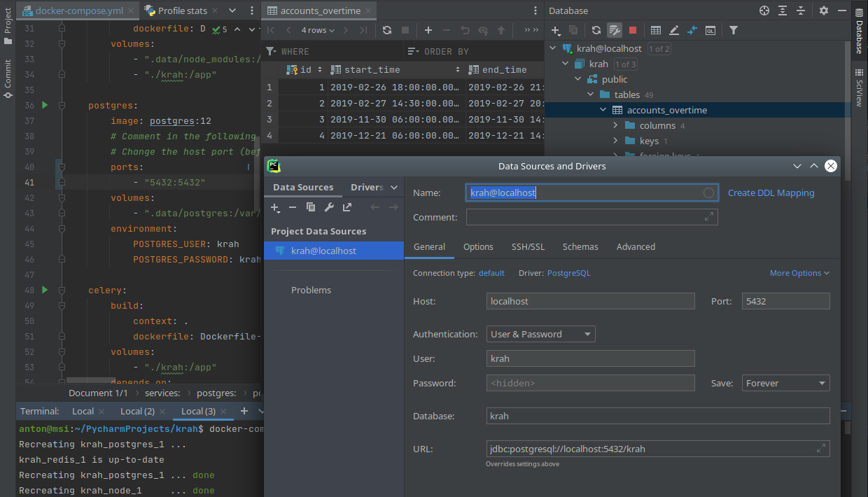Switch to the SSH/SSL tab
This screenshot has width=868, height=497.
(x=528, y=246)
